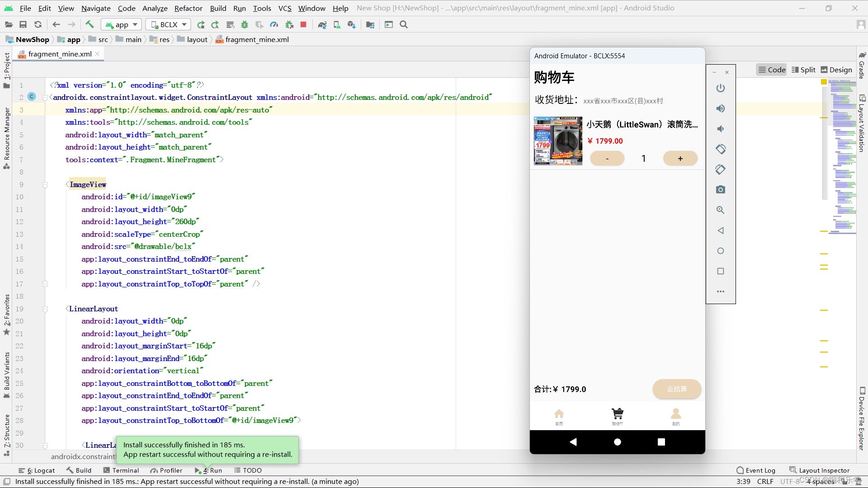This screenshot has height=488, width=868.
Task: Switch editor to Design view mode
Action: click(x=836, y=70)
